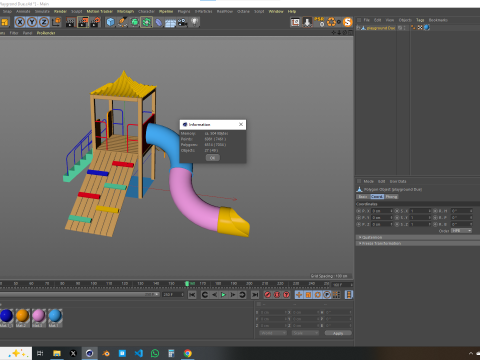Image resolution: width=480 pixels, height=360 pixels.
Task: Open the rotation Order dropdown
Action: (x=461, y=231)
